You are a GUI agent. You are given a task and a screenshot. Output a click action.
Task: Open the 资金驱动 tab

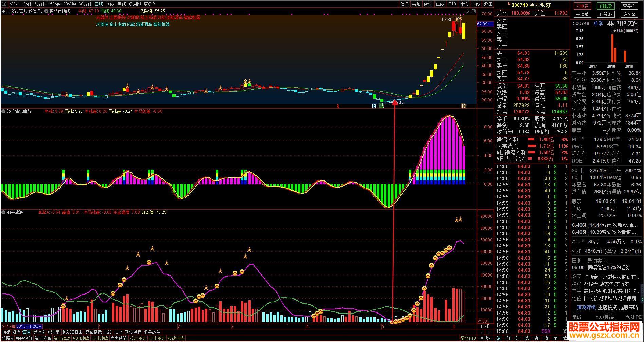coord(62,338)
